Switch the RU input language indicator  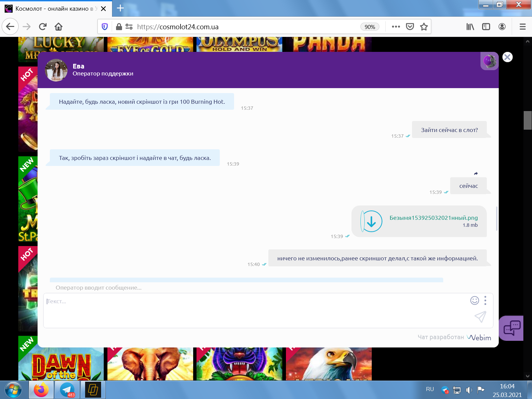pyautogui.click(x=430, y=389)
